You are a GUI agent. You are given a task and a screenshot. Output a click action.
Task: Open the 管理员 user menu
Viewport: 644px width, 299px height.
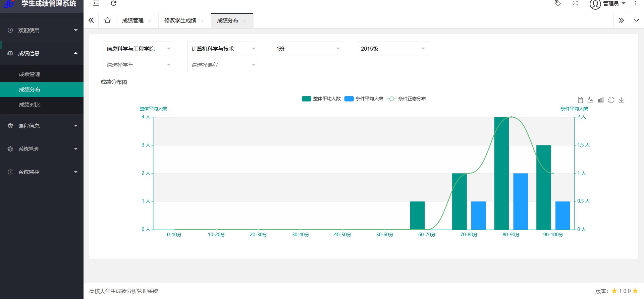(607, 4)
